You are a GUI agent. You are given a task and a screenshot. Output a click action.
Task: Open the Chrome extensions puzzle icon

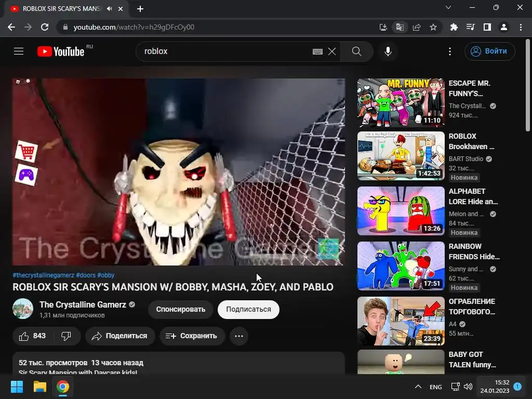coord(454,27)
